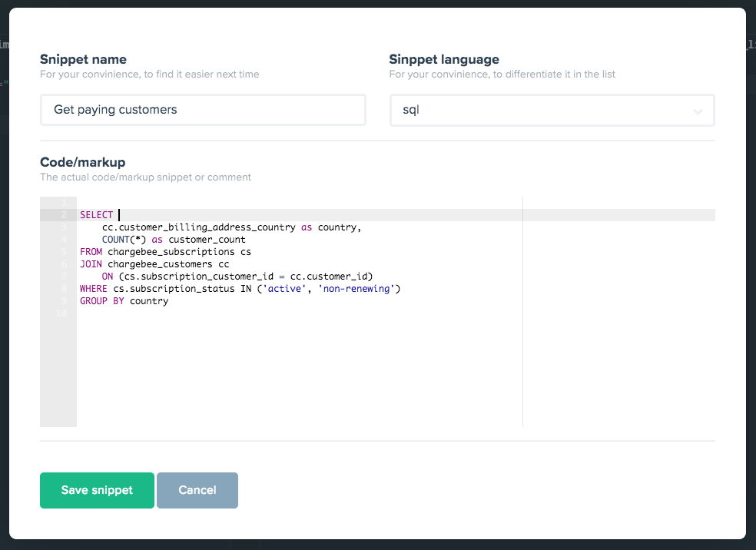Image resolution: width=756 pixels, height=550 pixels.
Task: Click the 'Sinppet language' heading label
Action: pyautogui.click(x=444, y=59)
